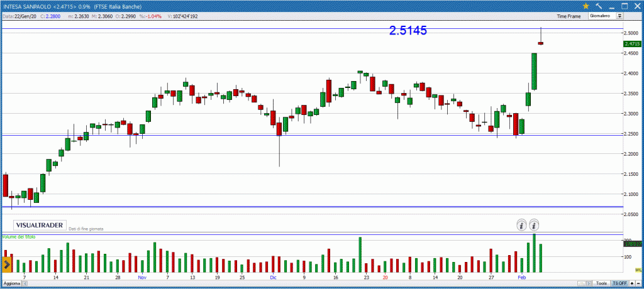Click the MIL unit label on volume axis
The image size is (644, 289).
click(x=638, y=270)
